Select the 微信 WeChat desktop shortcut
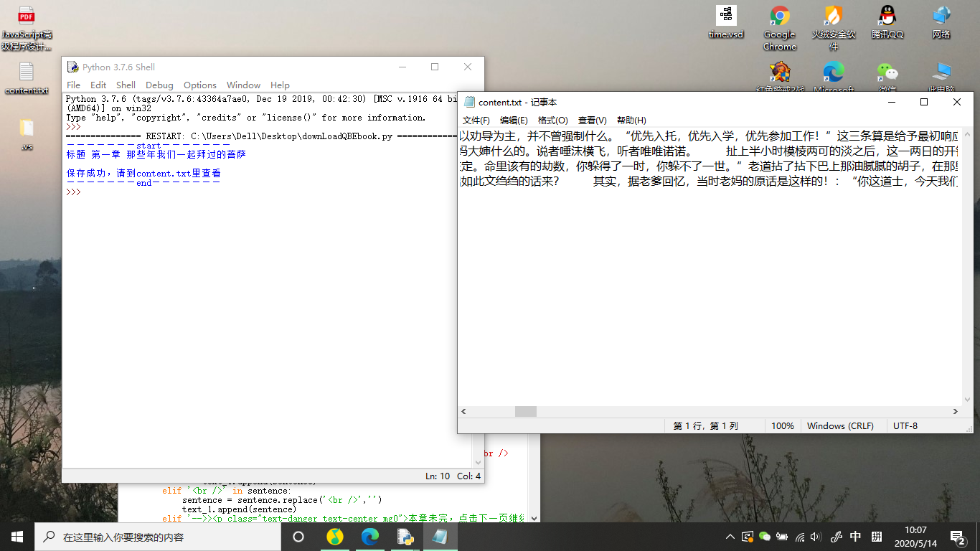The image size is (980, 551). tap(887, 77)
